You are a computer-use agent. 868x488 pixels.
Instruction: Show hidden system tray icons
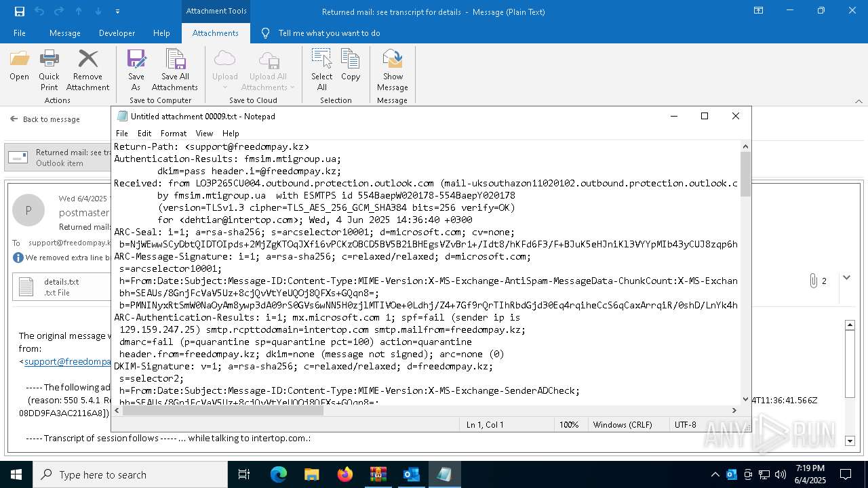(x=715, y=474)
